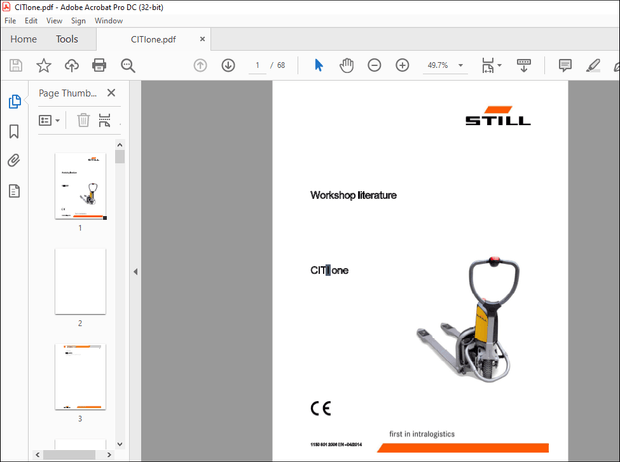Click the thumbnails scroll down arrow

click(120, 444)
